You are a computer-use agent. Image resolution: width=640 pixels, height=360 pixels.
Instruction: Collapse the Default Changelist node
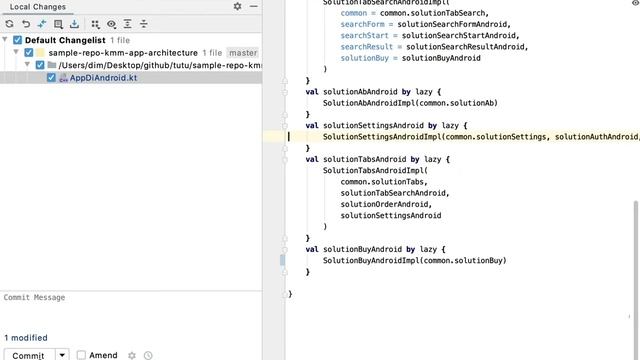(5, 40)
